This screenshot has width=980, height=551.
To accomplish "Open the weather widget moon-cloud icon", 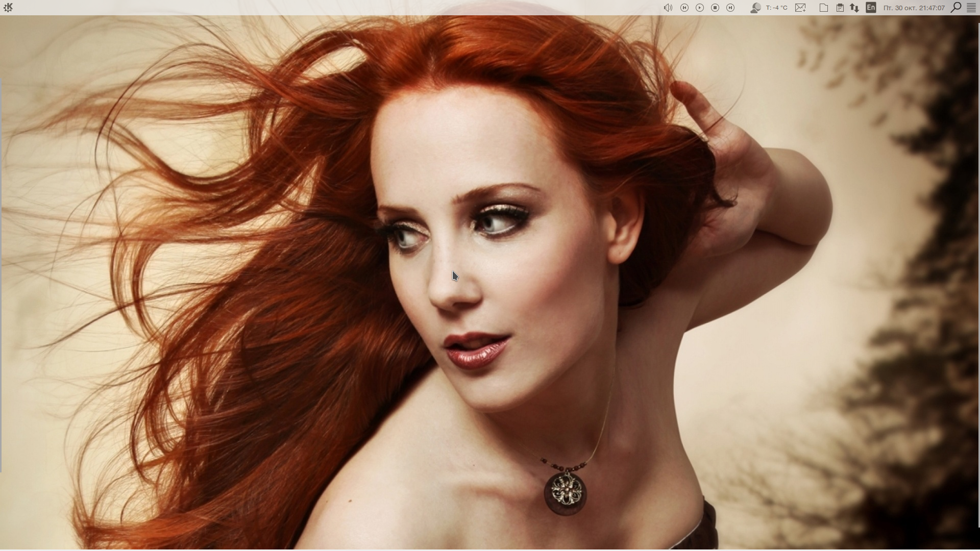I will 755,8.
